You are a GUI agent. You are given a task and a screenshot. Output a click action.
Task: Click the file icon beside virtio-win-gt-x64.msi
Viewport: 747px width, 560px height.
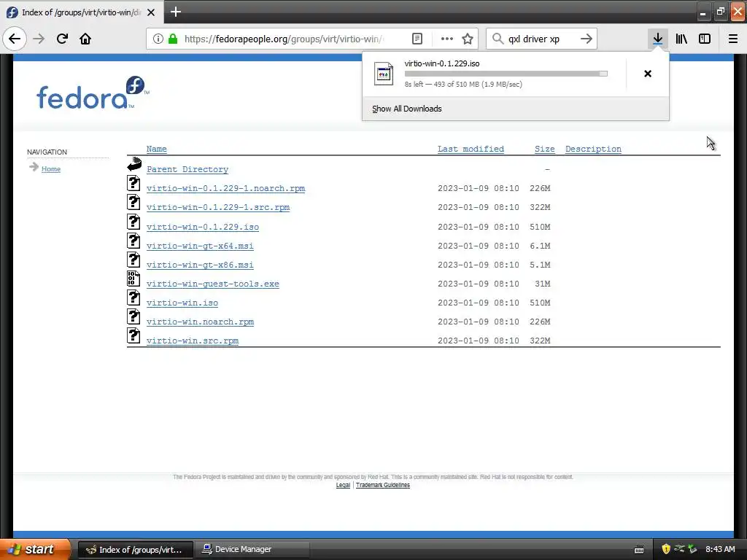click(x=133, y=241)
